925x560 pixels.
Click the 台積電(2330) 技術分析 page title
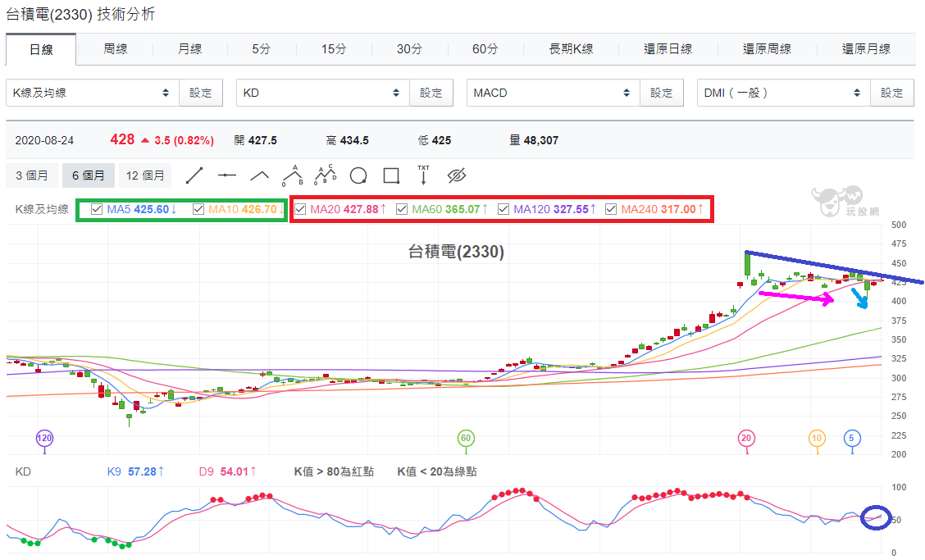pos(81,14)
